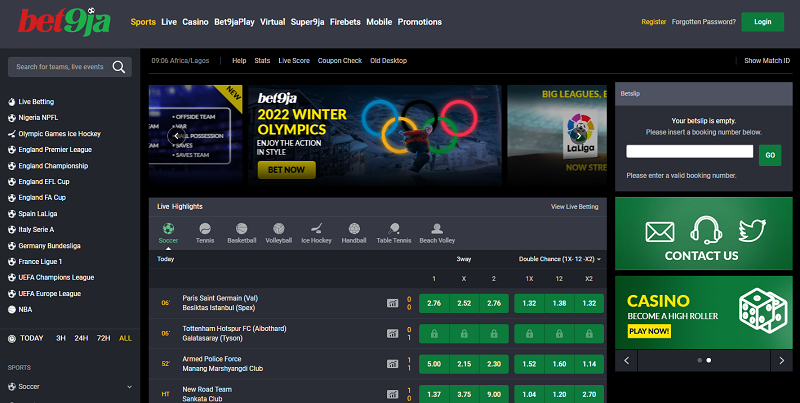
Task: Click the GO button in betslip
Action: pyautogui.click(x=770, y=155)
